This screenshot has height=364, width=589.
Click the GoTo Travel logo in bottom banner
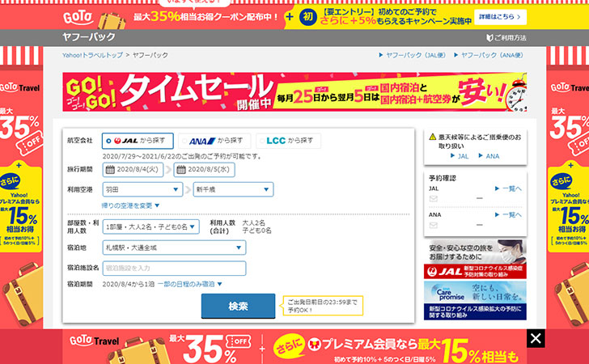(x=95, y=341)
